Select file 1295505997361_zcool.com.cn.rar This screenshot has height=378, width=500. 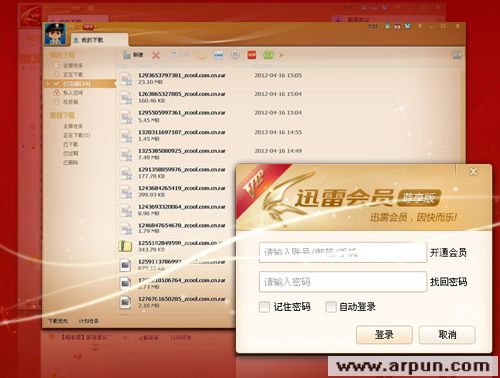182,113
